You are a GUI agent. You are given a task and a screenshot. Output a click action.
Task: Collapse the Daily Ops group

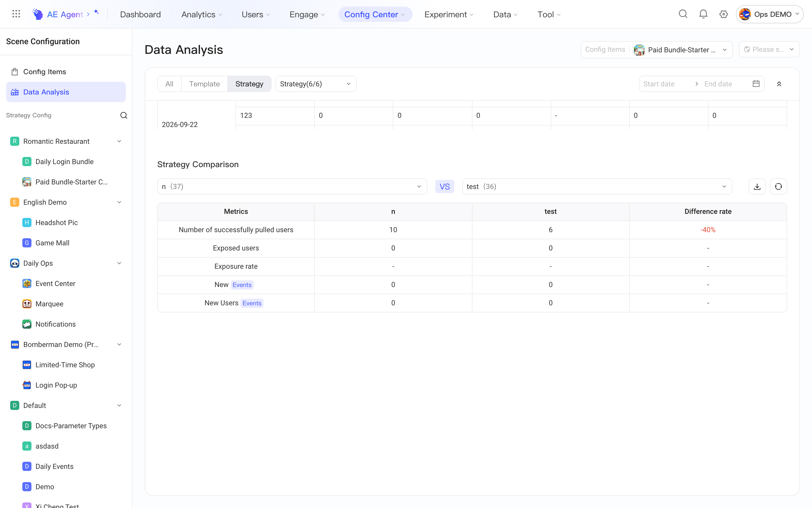119,263
